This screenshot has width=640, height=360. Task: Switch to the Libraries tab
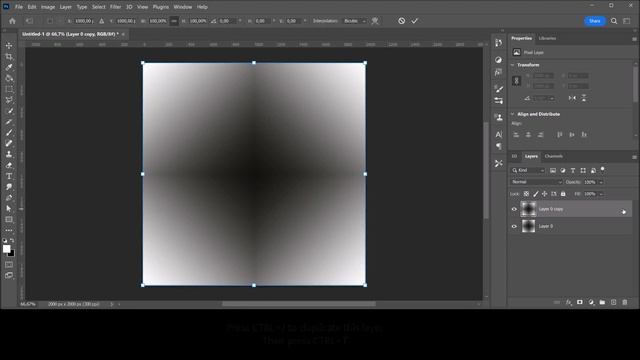pos(547,38)
